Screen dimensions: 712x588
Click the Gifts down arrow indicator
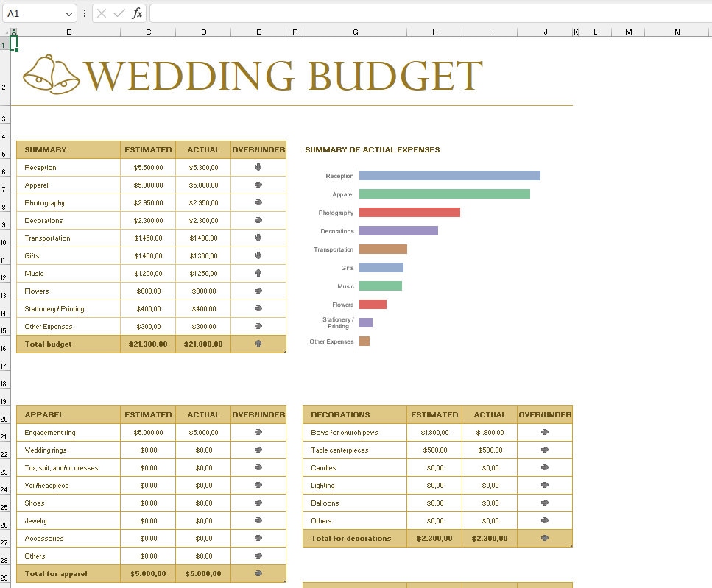258,255
